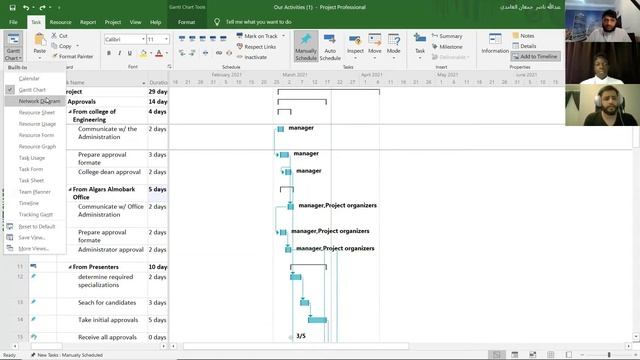640x360 pixels.
Task: Open task Information
Action: [495, 43]
